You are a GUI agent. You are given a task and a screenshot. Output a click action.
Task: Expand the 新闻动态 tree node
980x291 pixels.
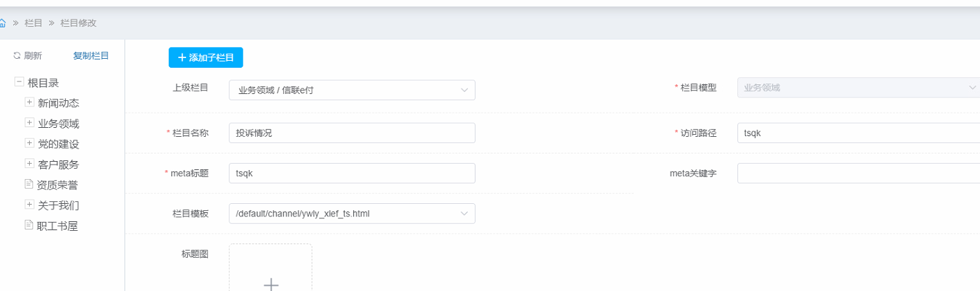coord(29,102)
